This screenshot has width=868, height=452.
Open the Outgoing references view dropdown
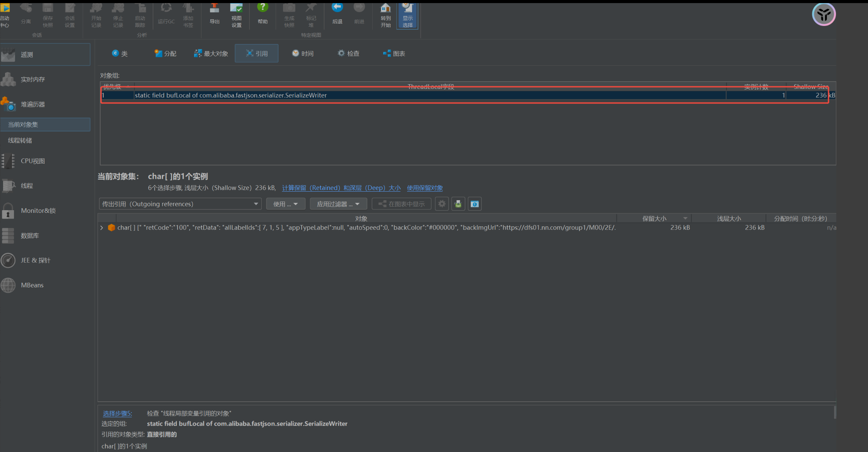(x=180, y=204)
